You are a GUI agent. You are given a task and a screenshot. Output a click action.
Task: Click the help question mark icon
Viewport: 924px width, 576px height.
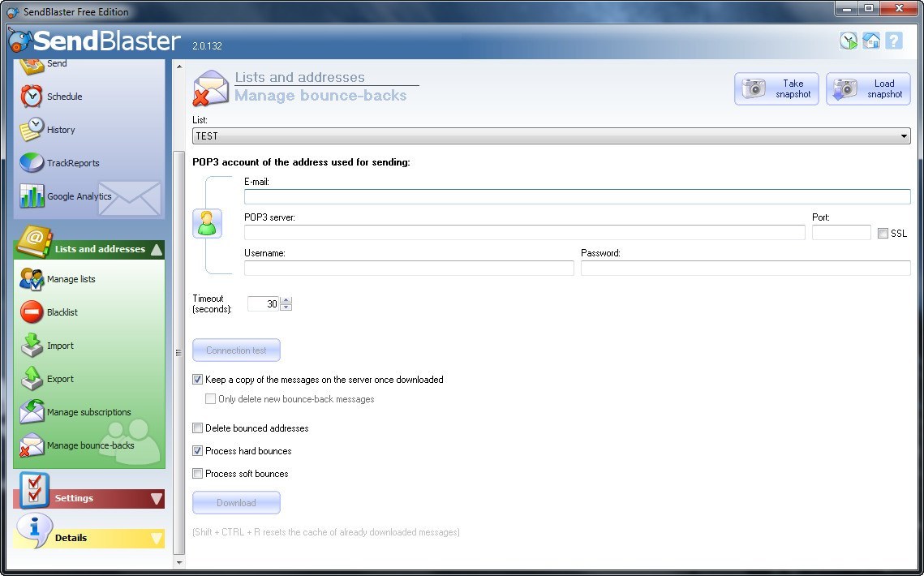click(894, 40)
